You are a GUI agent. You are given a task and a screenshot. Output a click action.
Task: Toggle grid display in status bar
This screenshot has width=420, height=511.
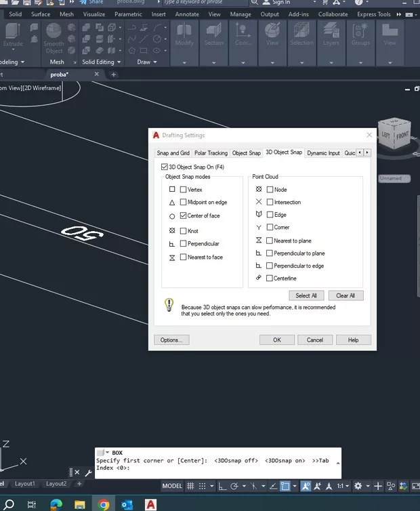192,486
